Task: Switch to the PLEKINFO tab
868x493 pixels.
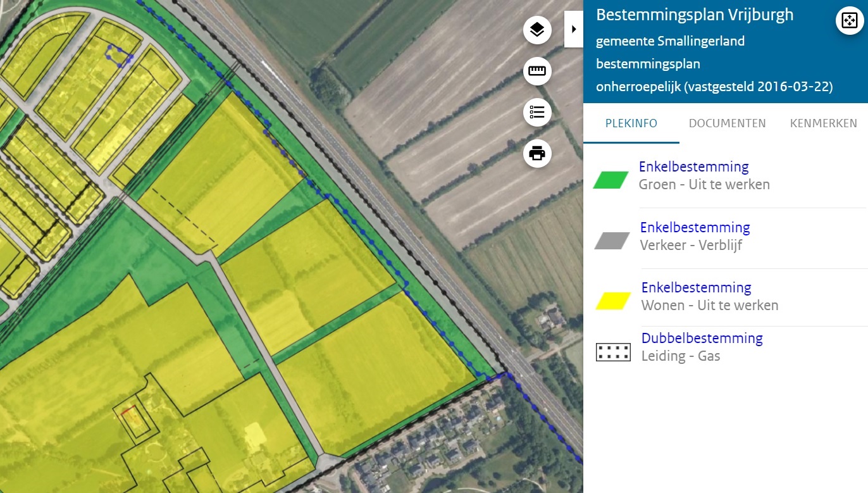Action: tap(631, 123)
